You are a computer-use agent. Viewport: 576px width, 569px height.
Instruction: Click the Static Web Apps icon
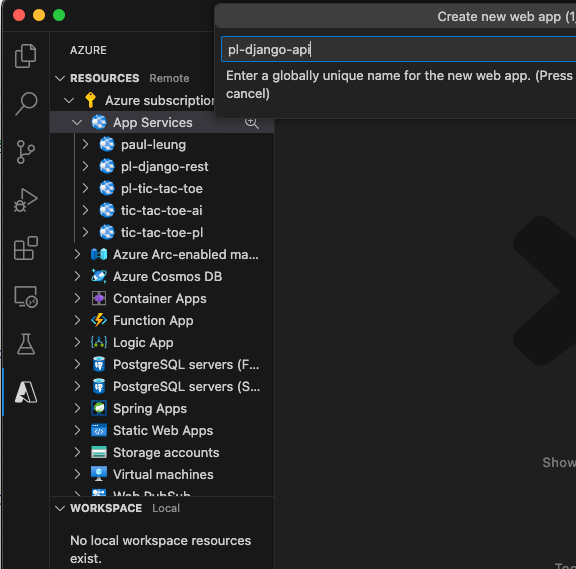pyautogui.click(x=99, y=430)
